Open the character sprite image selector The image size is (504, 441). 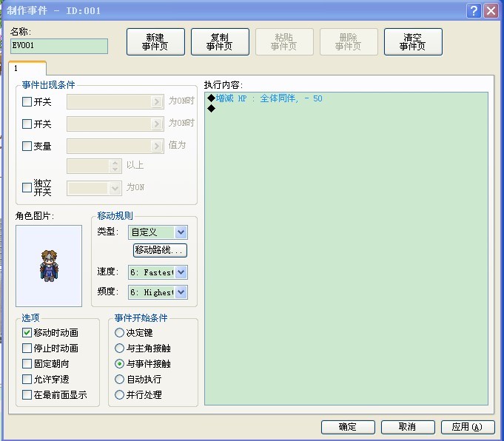(x=49, y=266)
